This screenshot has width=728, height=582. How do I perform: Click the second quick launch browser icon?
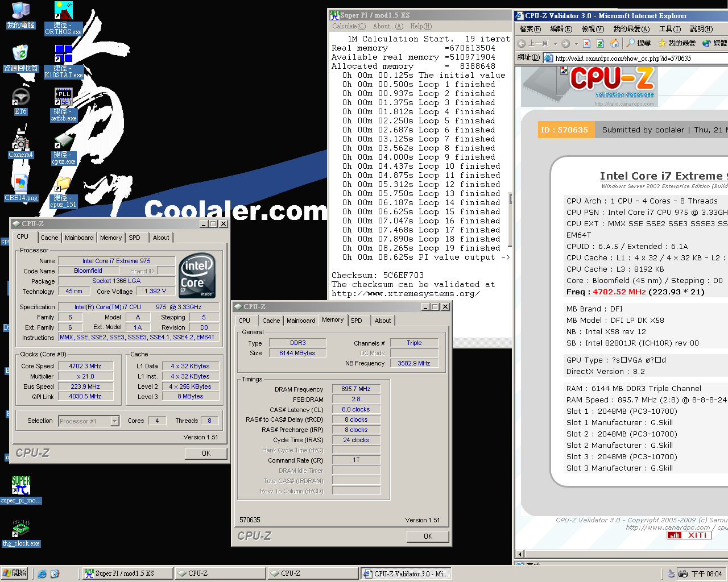55,574
